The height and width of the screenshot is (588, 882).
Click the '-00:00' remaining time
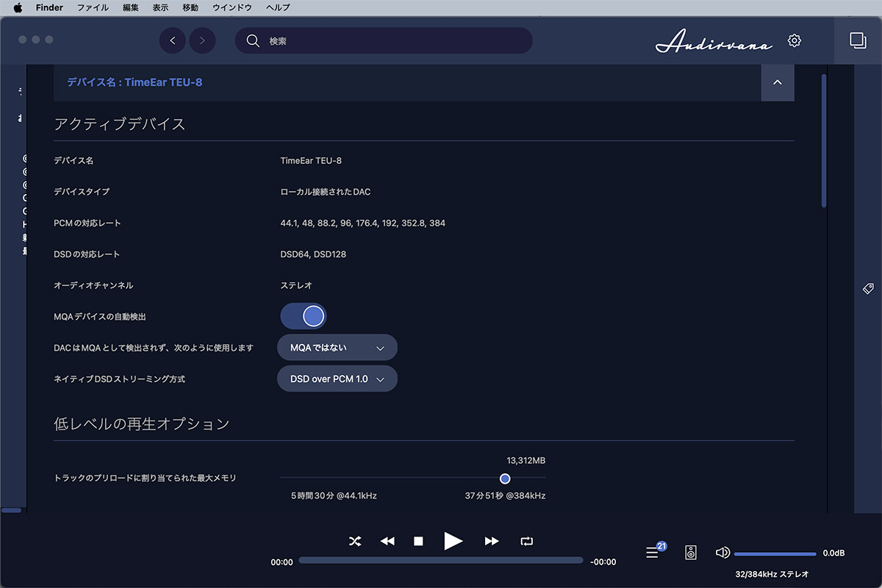pos(603,562)
